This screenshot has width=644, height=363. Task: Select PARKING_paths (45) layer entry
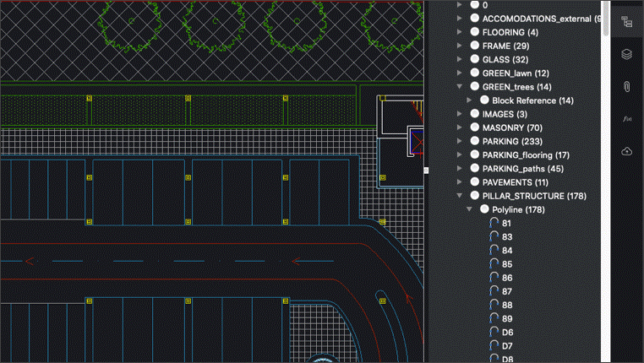tap(523, 169)
